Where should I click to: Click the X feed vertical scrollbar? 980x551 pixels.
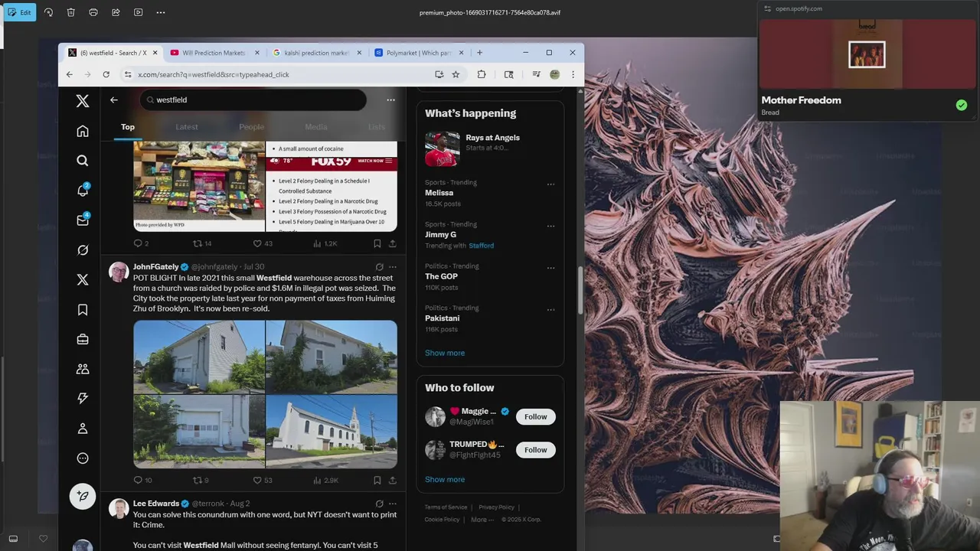pyautogui.click(x=580, y=291)
